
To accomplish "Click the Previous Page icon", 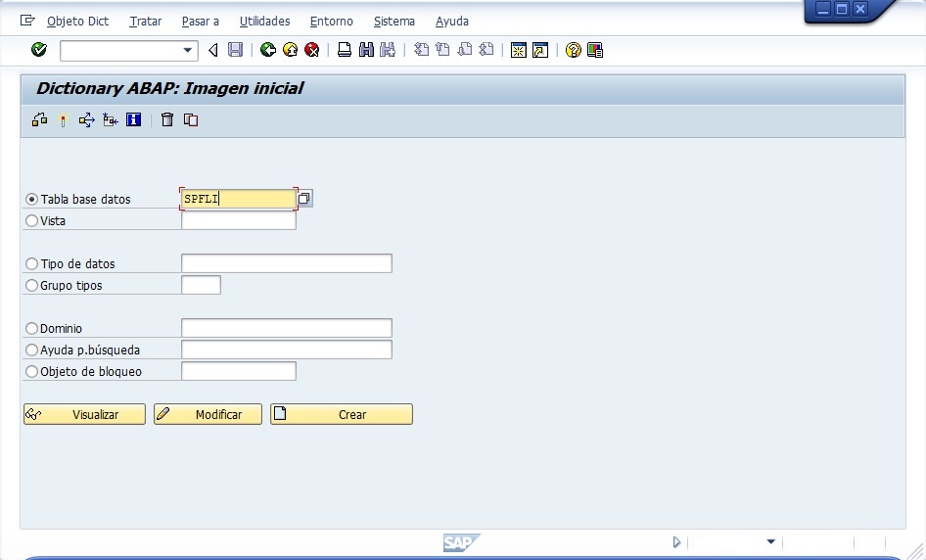I will 442,50.
